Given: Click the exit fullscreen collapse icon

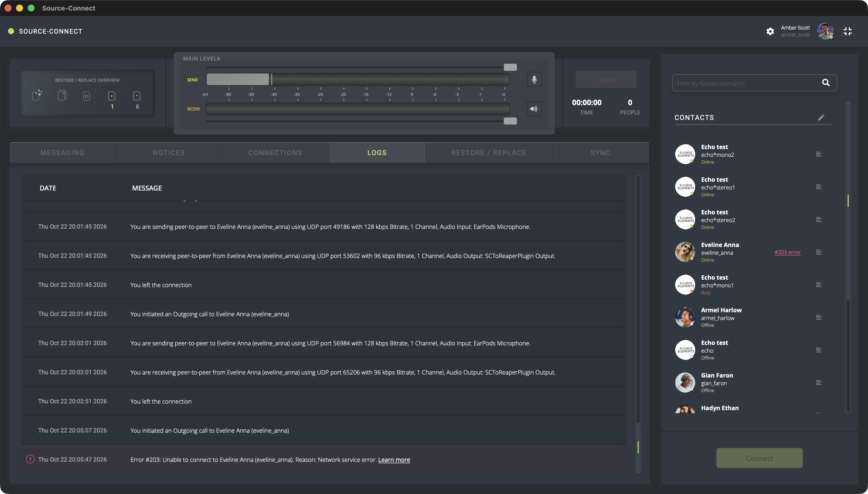Looking at the screenshot, I should pyautogui.click(x=848, y=31).
